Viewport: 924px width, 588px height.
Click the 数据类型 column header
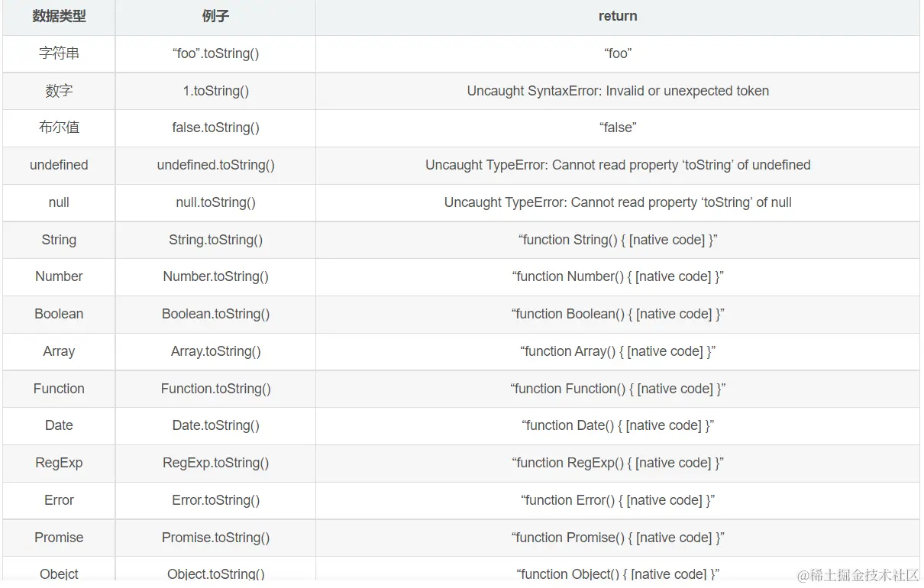click(60, 16)
